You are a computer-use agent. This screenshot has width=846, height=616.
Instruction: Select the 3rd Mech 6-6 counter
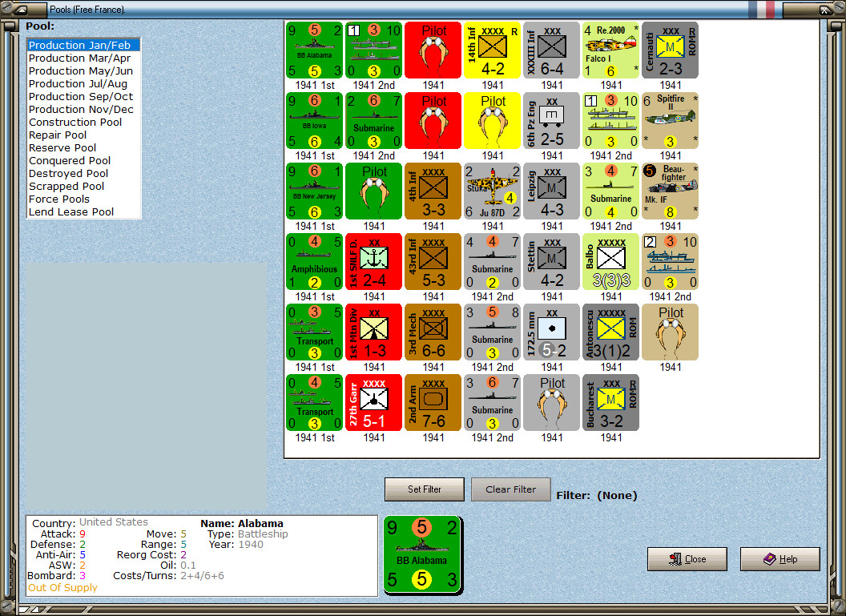click(433, 332)
